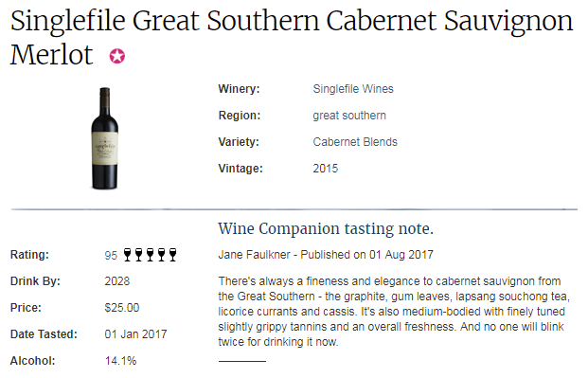588x378 pixels.
Task: Click the third wine glass rating icon
Action: (150, 255)
